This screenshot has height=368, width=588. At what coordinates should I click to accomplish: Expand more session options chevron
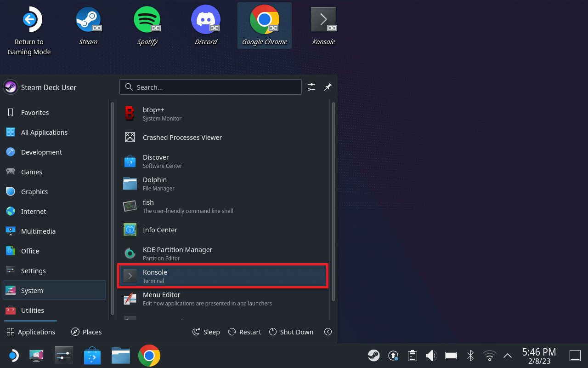(328, 332)
